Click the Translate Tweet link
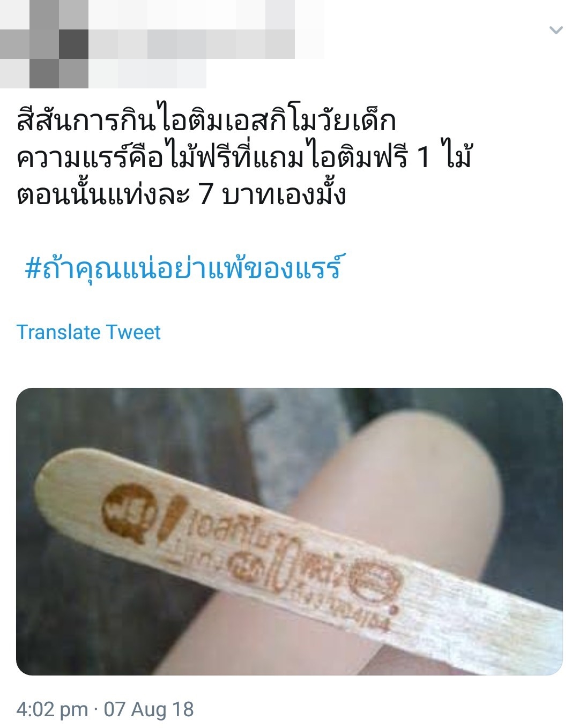The height and width of the screenshot is (728, 579). pyautogui.click(x=88, y=332)
